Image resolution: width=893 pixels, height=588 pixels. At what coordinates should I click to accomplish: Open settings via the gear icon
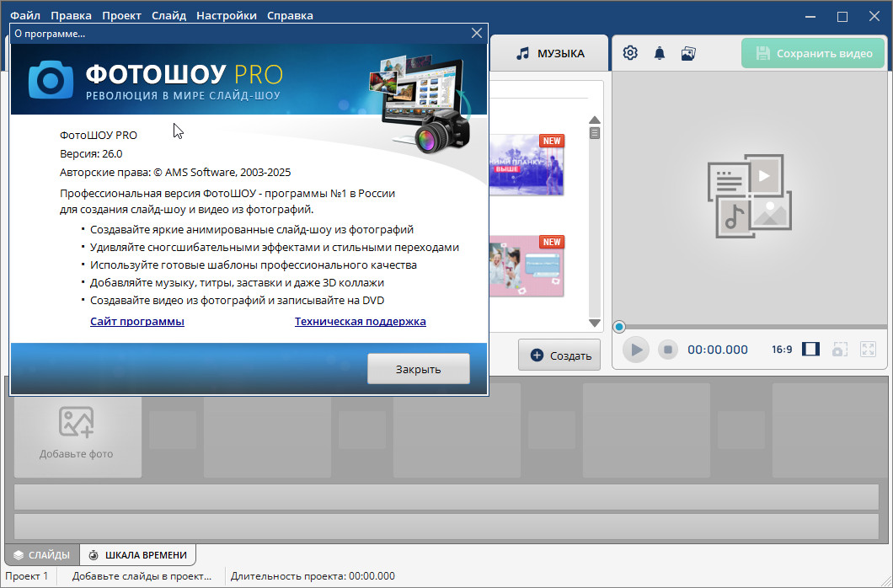coord(630,53)
